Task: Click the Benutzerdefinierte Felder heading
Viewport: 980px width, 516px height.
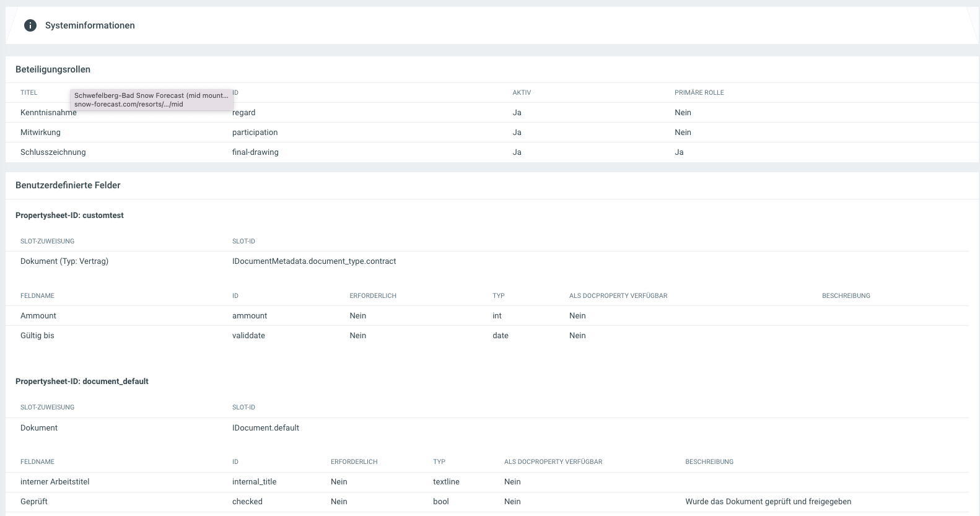Action: point(68,185)
